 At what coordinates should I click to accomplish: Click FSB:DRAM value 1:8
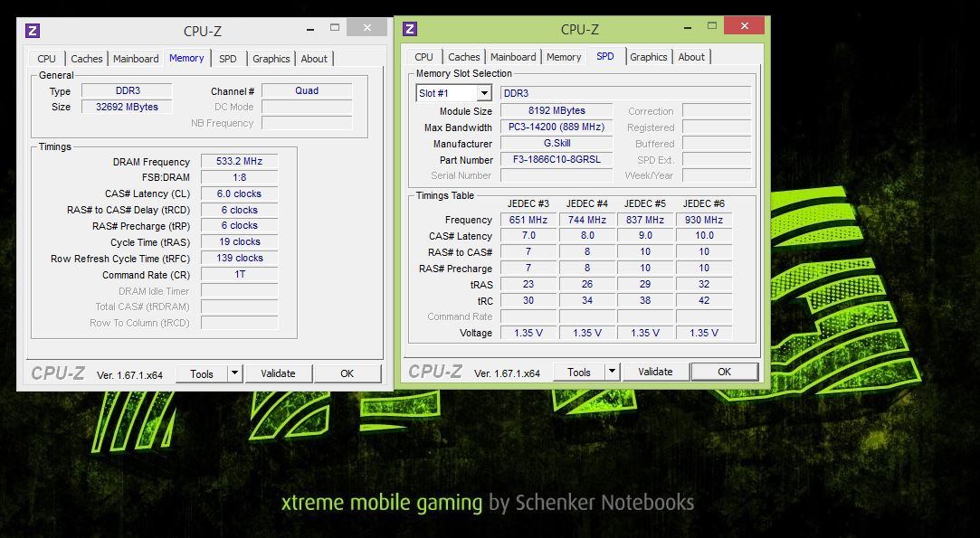[240, 177]
